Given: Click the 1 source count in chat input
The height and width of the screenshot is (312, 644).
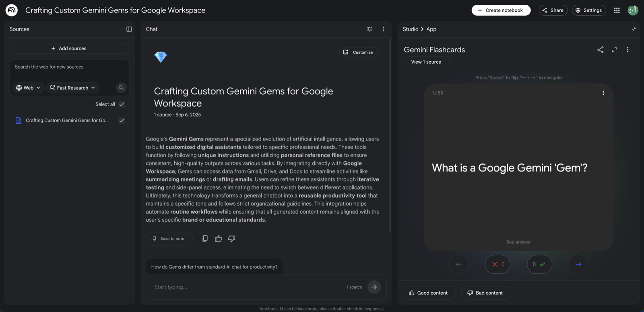Looking at the screenshot, I should tap(354, 287).
